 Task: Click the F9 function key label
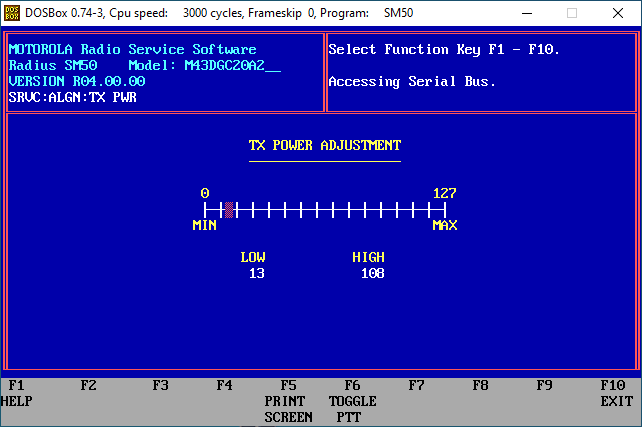tap(544, 385)
